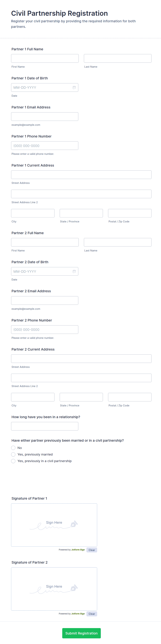161x644 pixels.
Task: Click Partner 1 Phone Number field
Action: tap(44, 146)
